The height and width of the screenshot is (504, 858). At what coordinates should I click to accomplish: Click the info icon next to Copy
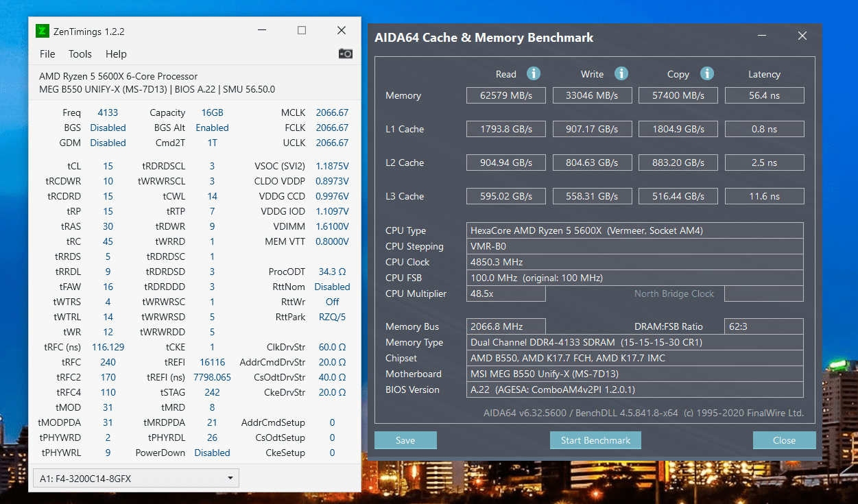tap(707, 73)
